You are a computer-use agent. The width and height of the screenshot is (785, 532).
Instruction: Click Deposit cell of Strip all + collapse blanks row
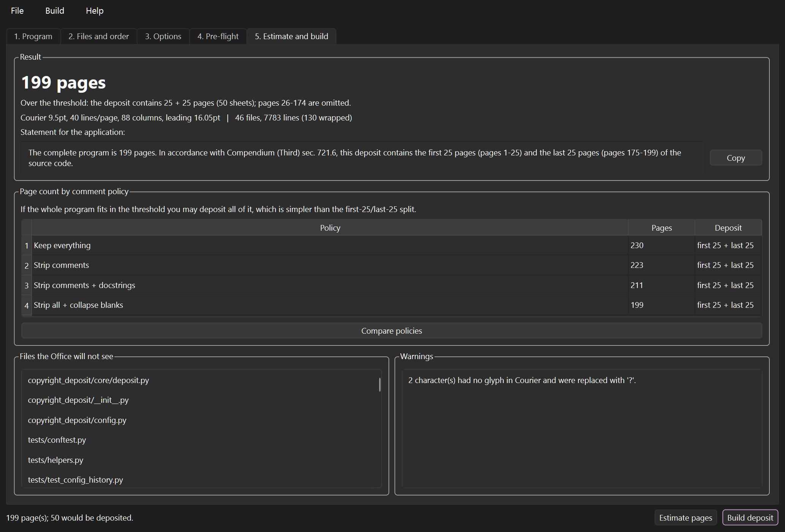(x=728, y=305)
